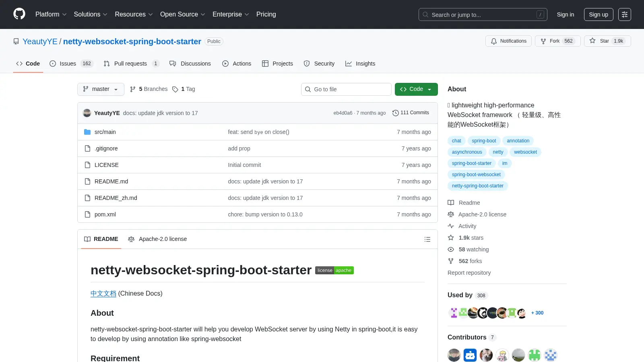Expand the Resources menu

(x=134, y=14)
